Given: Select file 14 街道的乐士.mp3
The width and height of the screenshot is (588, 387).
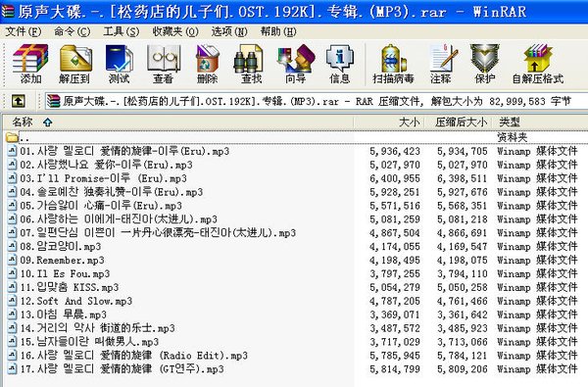Looking at the screenshot, I should pos(97,328).
